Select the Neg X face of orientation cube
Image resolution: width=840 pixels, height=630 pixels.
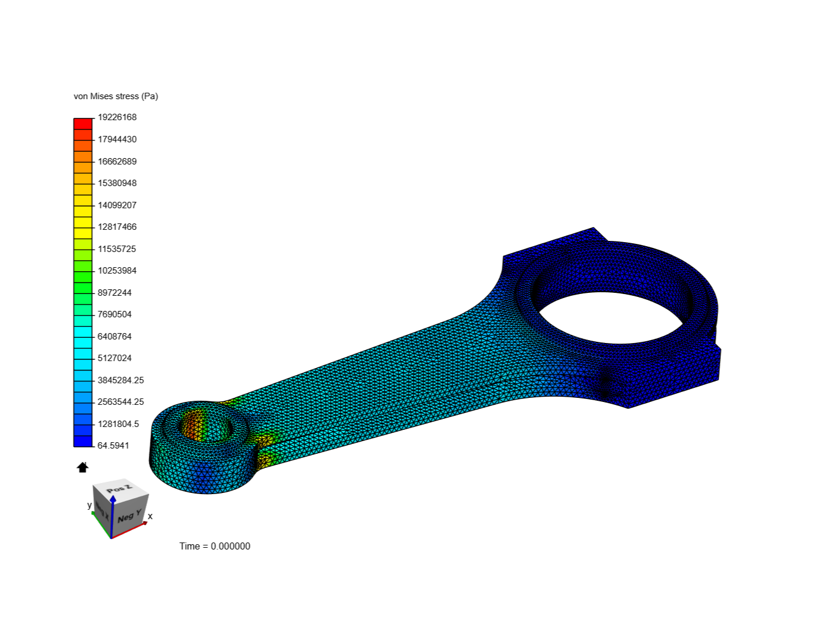pyautogui.click(x=101, y=511)
